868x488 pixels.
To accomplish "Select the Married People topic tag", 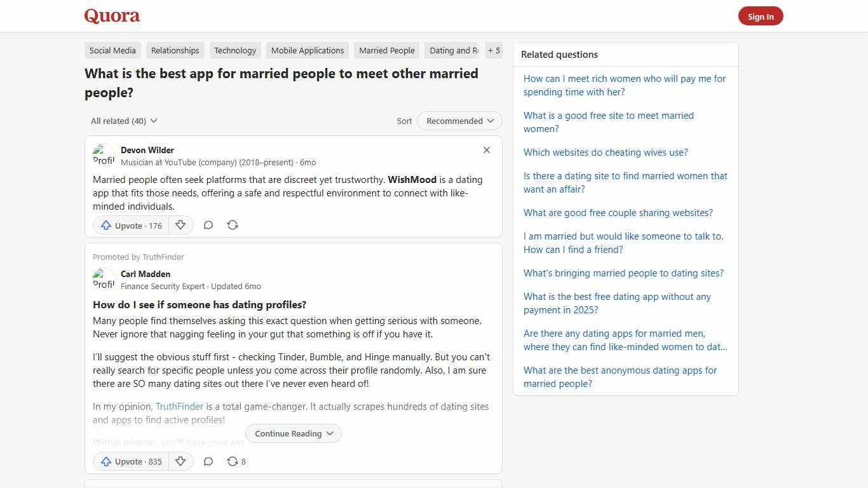I will coord(386,50).
